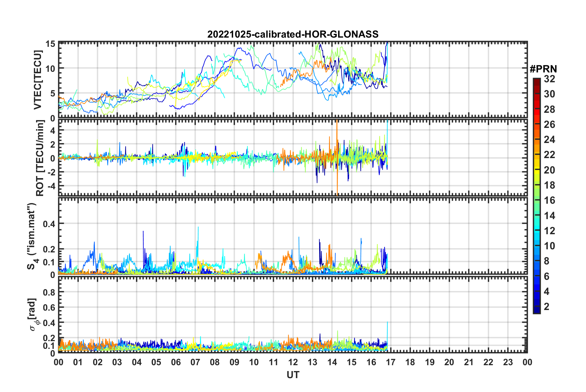This screenshot has width=586, height=392.
Task: Click the #PRN colorbar title
Action: click(x=543, y=69)
